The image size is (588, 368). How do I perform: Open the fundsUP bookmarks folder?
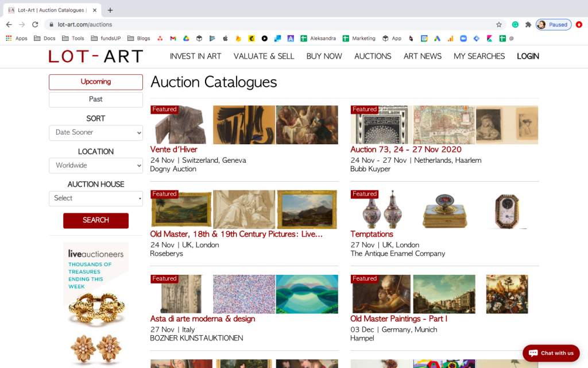click(106, 39)
